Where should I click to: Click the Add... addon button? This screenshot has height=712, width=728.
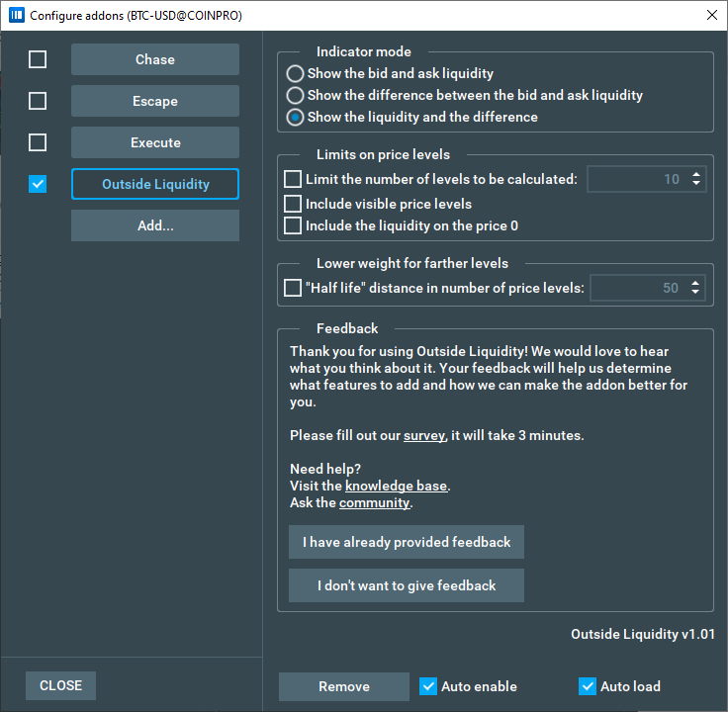pyautogui.click(x=155, y=225)
